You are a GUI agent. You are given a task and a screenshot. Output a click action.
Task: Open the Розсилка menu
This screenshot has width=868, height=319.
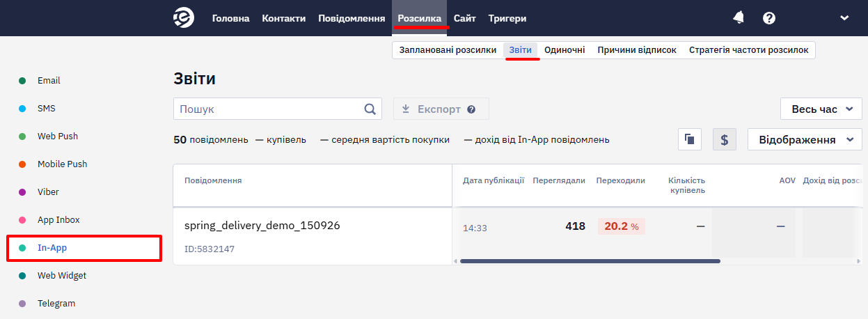(x=420, y=18)
